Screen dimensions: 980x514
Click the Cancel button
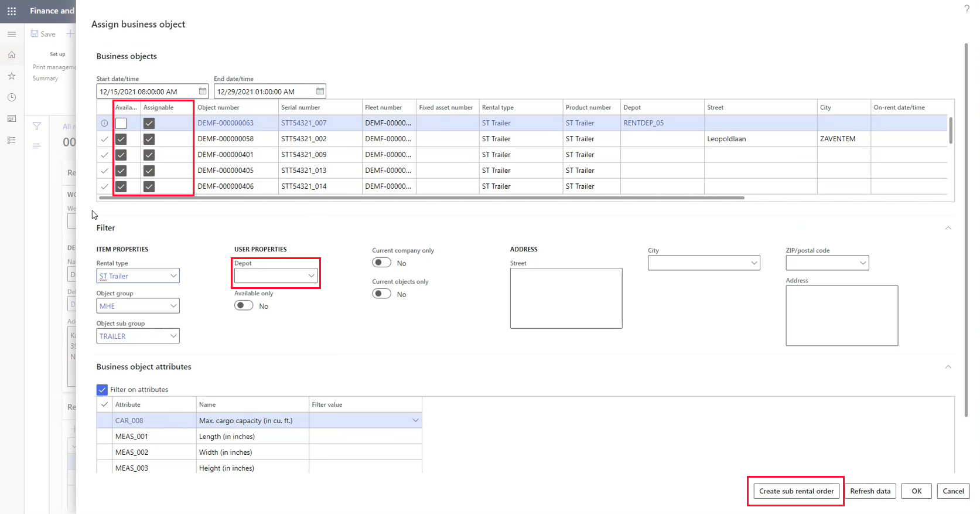click(x=953, y=491)
